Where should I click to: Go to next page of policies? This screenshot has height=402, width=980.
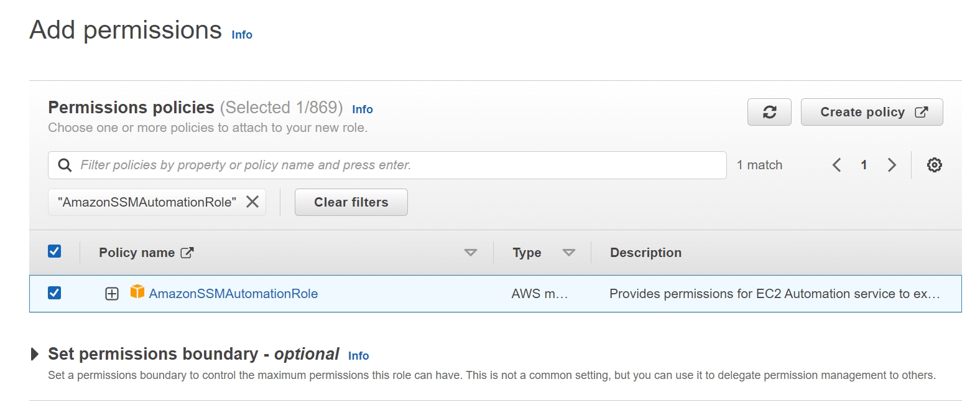(x=892, y=165)
